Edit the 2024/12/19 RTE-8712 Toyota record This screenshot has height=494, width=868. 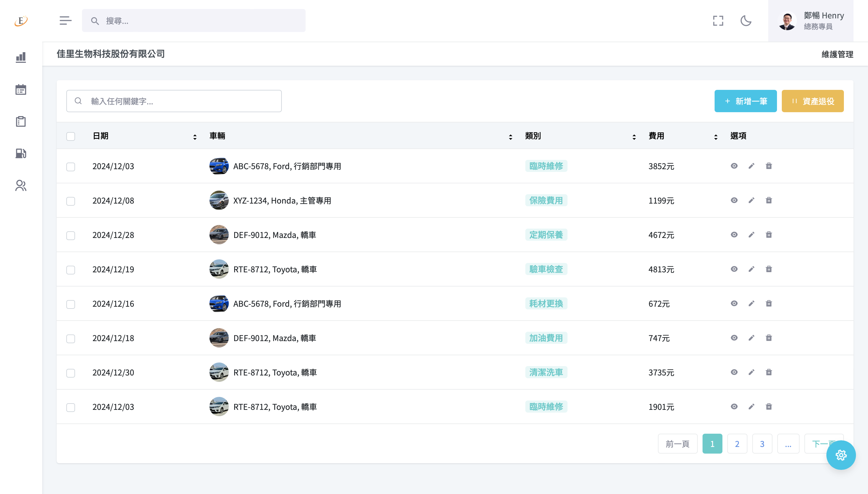point(751,269)
